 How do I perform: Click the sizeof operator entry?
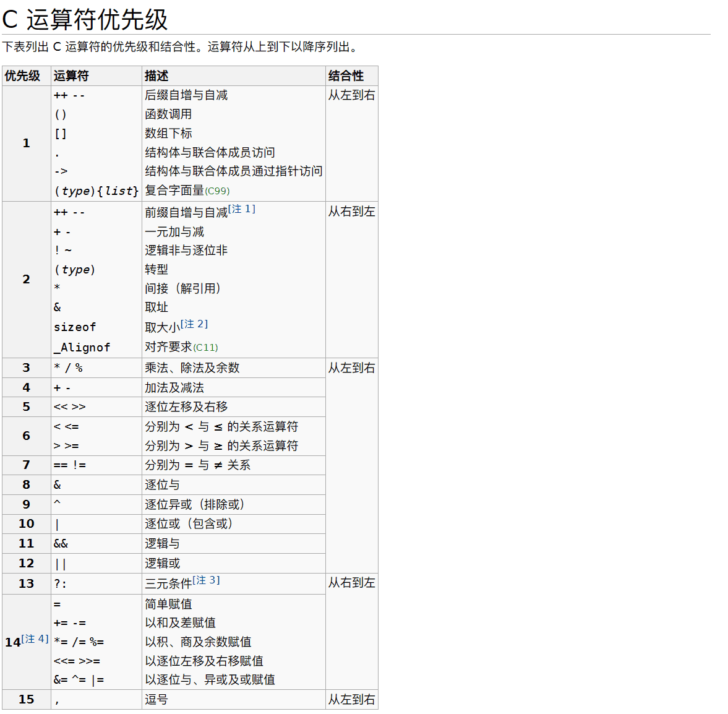(75, 327)
